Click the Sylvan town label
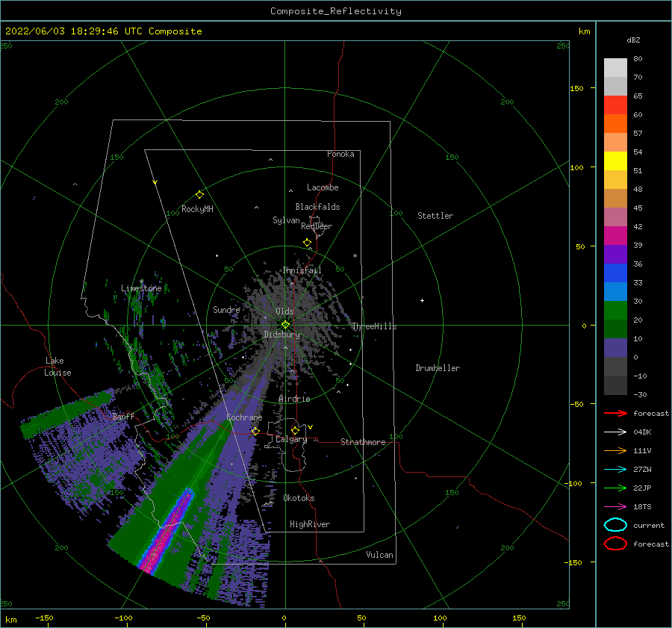 286,220
